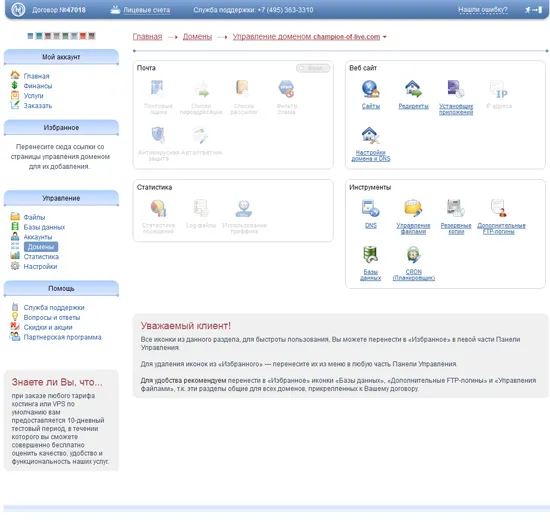Collapse the Избранное sidebar section header
Image resolution: width=550 pixels, height=522 pixels.
[x=61, y=127]
